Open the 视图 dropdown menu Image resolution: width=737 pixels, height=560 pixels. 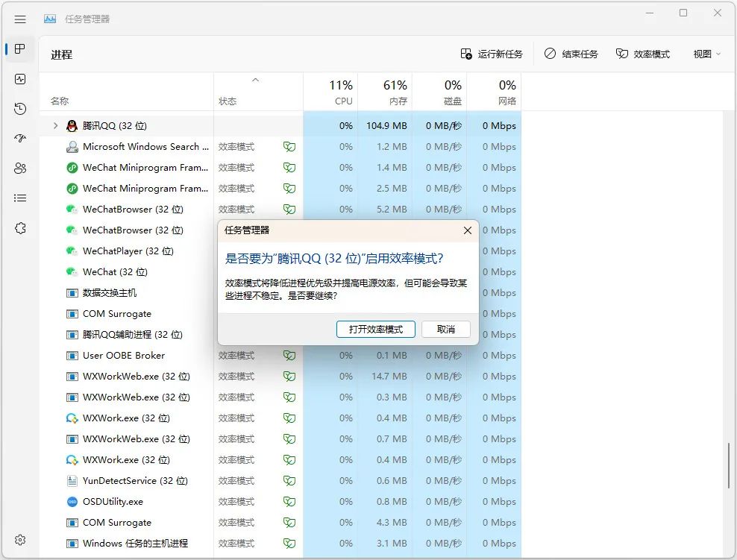pyautogui.click(x=706, y=54)
